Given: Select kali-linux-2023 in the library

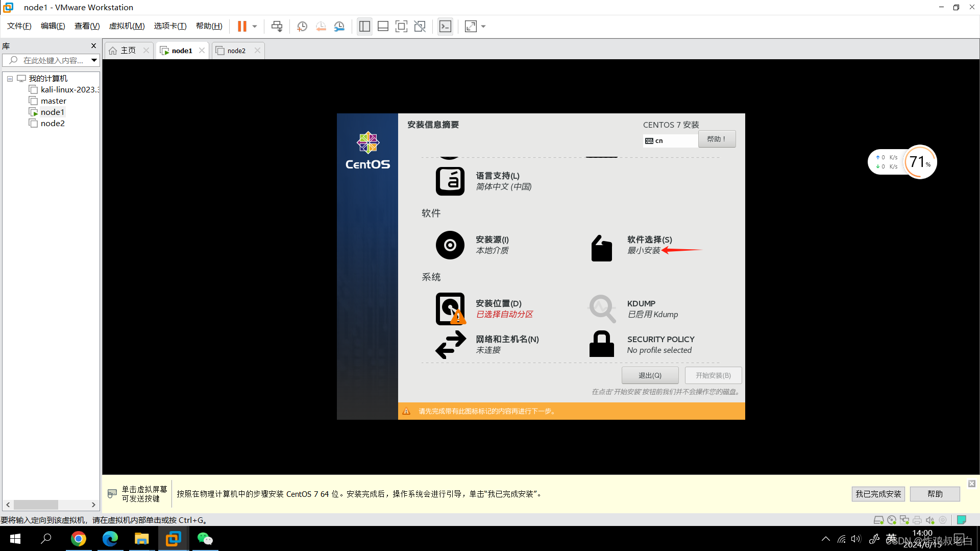Looking at the screenshot, I should point(64,89).
